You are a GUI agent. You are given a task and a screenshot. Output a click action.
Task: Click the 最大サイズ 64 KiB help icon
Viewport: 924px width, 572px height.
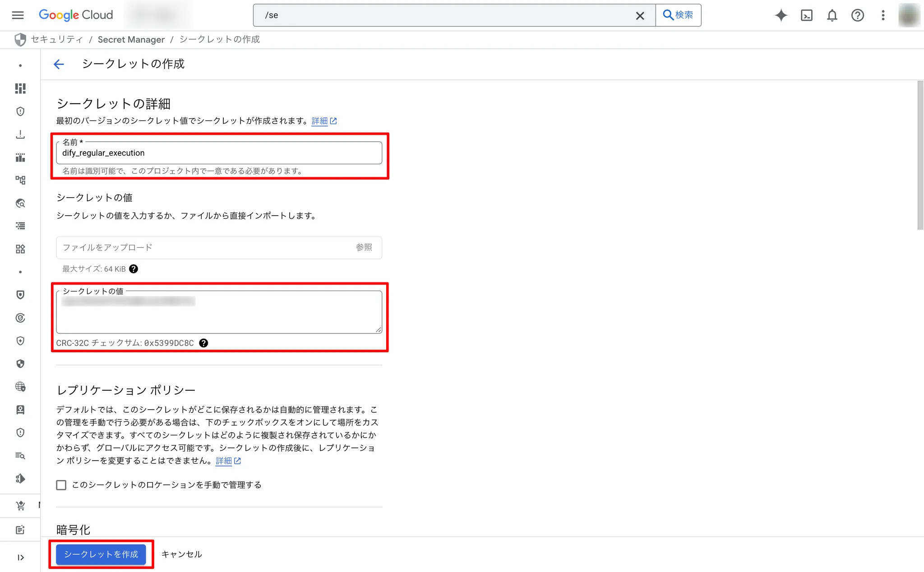click(x=134, y=269)
